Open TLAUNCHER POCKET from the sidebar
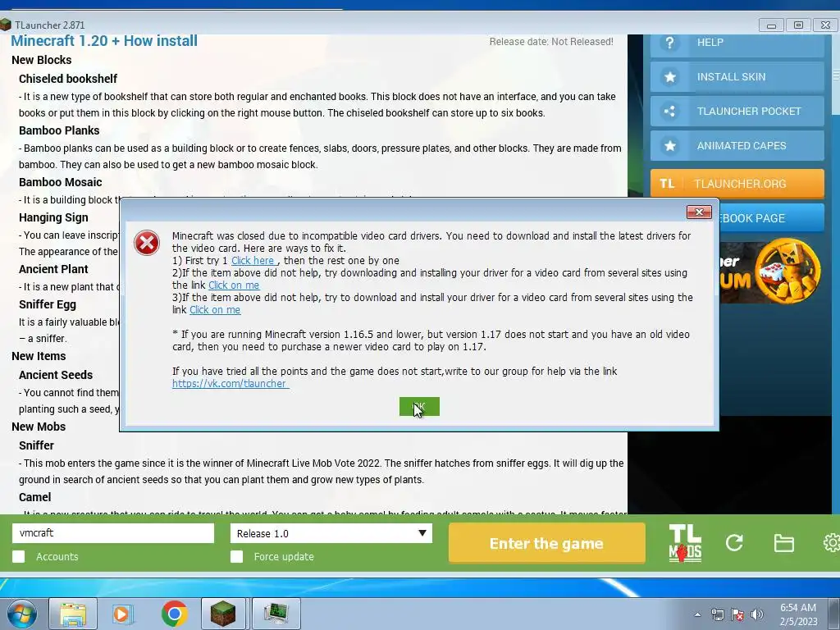The width and height of the screenshot is (840, 630). 737,112
